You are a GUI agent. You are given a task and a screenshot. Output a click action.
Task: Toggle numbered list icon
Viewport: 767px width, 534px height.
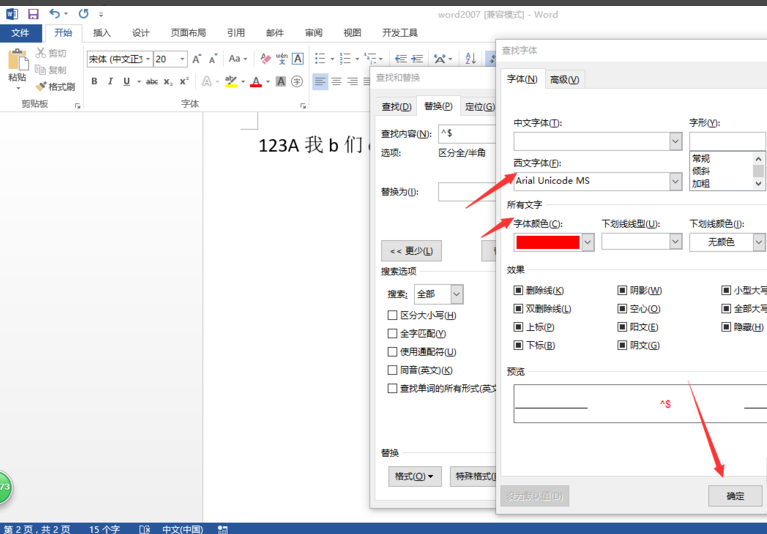[x=345, y=59]
